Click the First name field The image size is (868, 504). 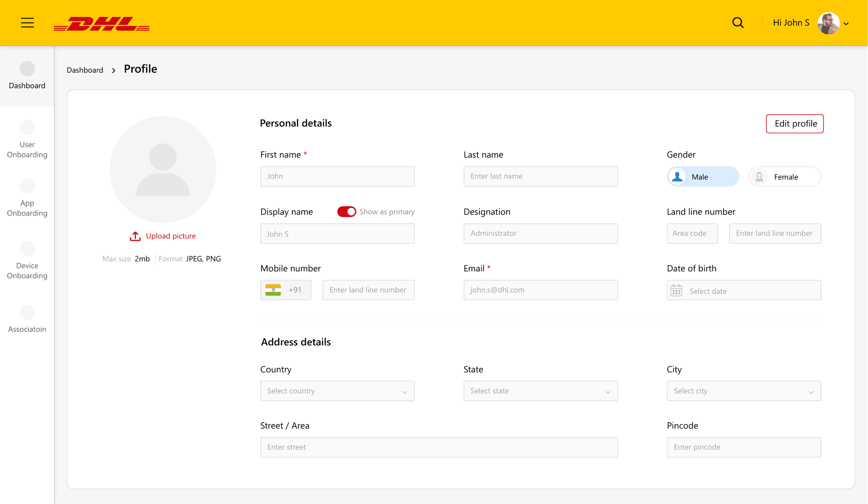pyautogui.click(x=338, y=176)
